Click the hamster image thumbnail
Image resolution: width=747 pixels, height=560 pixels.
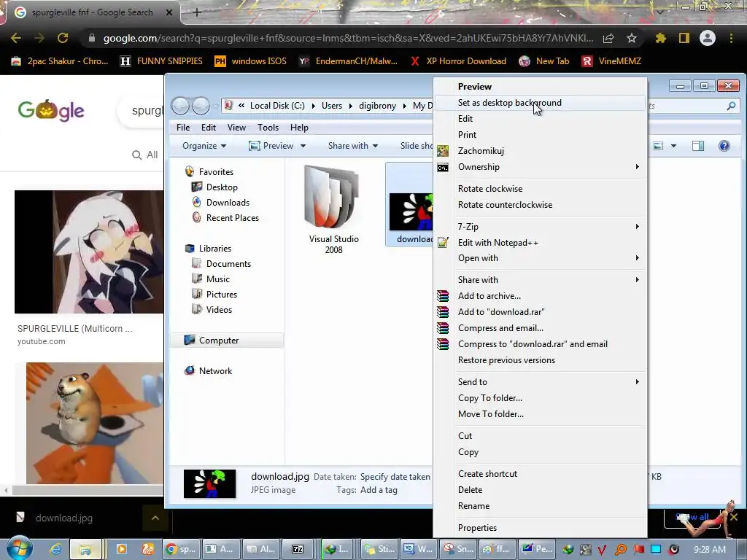[x=94, y=424]
